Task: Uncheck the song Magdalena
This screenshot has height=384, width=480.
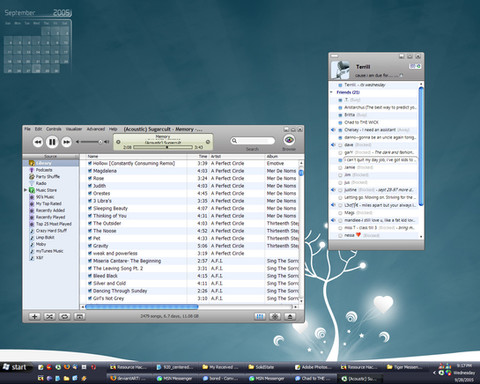Action: 90,171
